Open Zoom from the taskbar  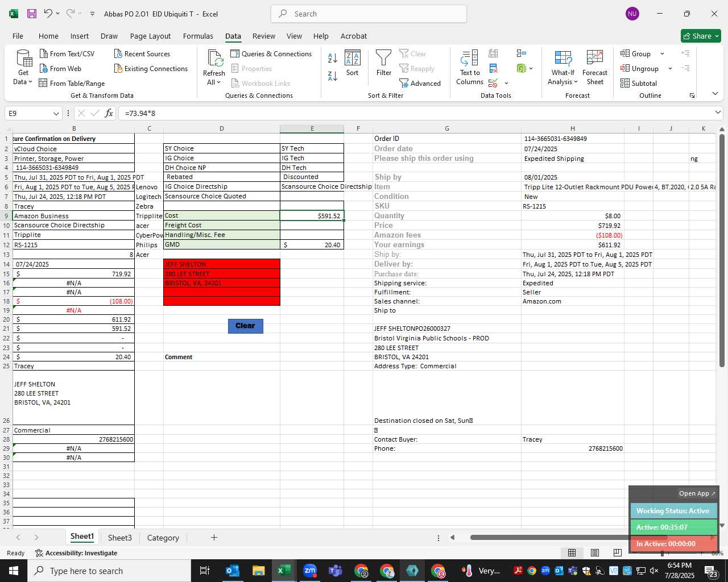[310, 571]
